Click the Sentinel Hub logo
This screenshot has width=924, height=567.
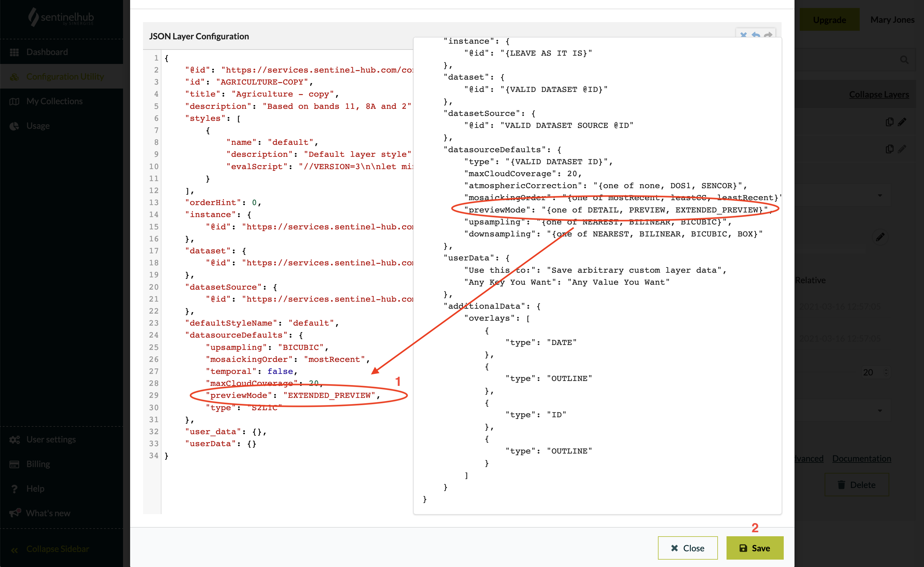(x=61, y=17)
